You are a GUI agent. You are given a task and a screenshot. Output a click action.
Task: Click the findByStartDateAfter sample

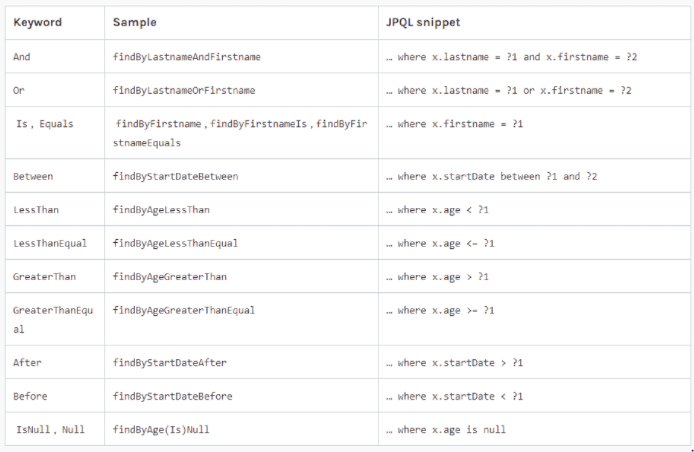tap(170, 363)
